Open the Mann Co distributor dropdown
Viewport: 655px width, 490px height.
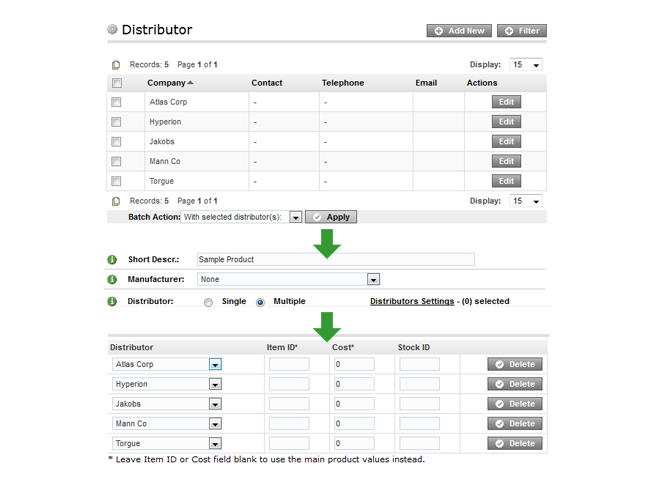tap(167, 424)
